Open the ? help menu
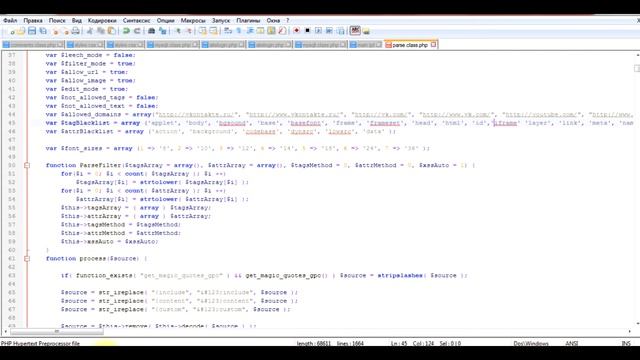This screenshot has width=640, height=360. click(x=287, y=20)
